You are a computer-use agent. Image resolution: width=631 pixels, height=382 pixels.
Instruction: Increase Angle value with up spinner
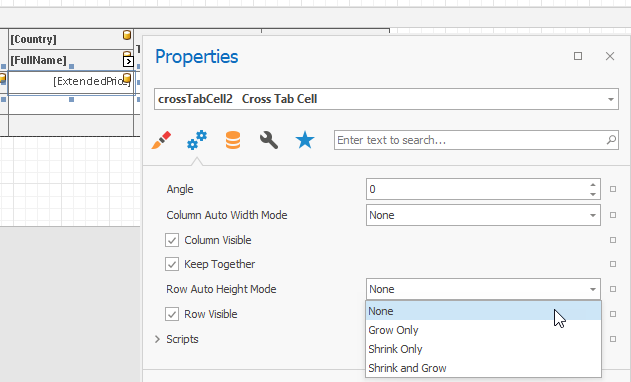[x=593, y=185]
